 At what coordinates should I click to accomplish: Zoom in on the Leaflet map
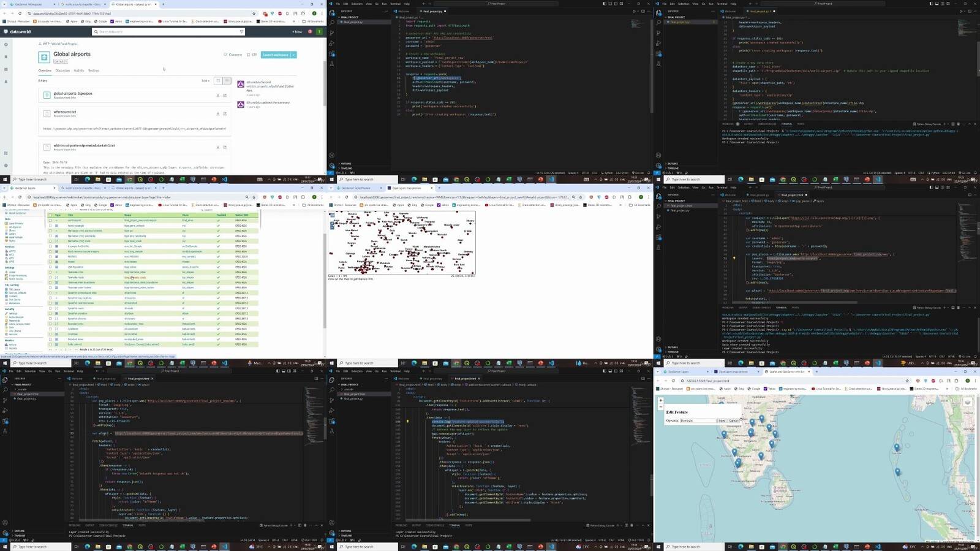[x=660, y=401]
